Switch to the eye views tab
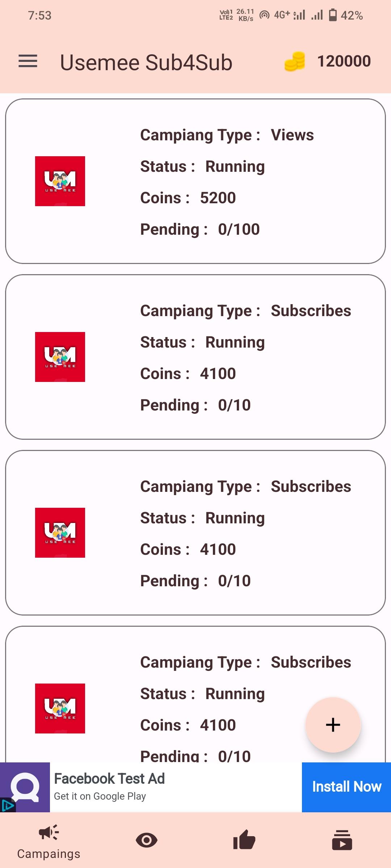 tap(147, 840)
